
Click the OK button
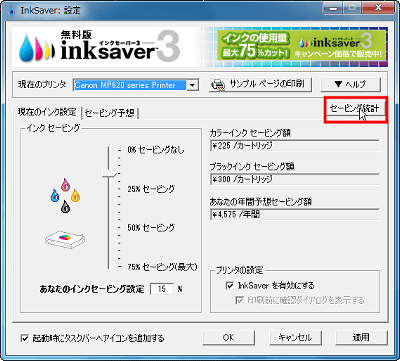229,338
